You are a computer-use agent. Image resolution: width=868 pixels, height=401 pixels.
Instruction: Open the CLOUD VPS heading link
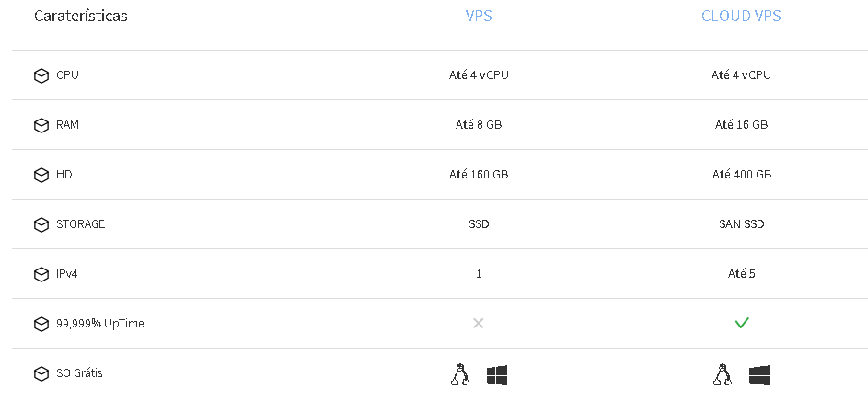741,16
